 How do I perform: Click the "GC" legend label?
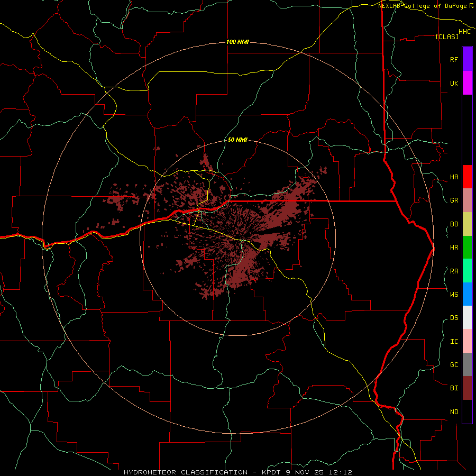coord(454,365)
